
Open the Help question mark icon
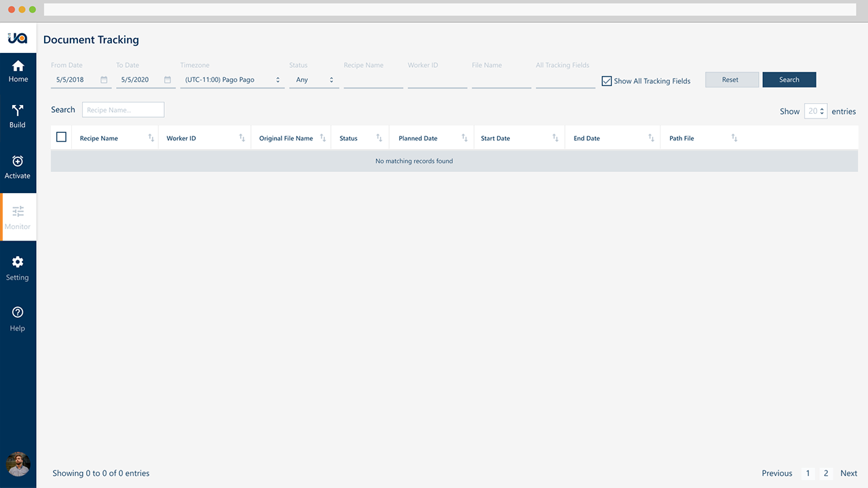[18, 312]
